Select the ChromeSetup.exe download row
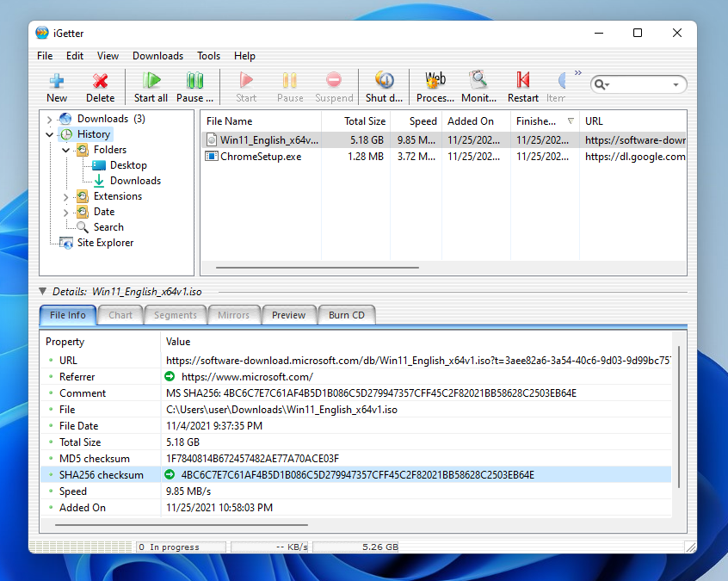The image size is (728, 581). click(x=261, y=157)
